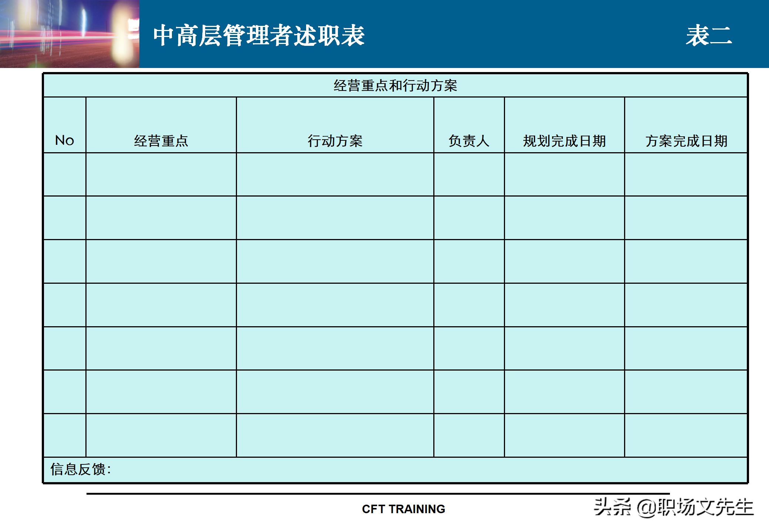Click the 行动方案 column header
This screenshot has width=769, height=532.
[x=335, y=141]
